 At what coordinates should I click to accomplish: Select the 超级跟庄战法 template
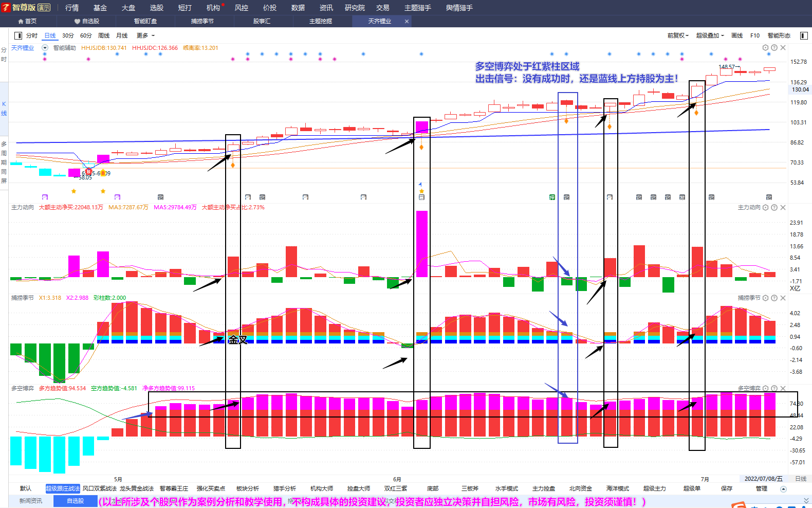pos(63,488)
